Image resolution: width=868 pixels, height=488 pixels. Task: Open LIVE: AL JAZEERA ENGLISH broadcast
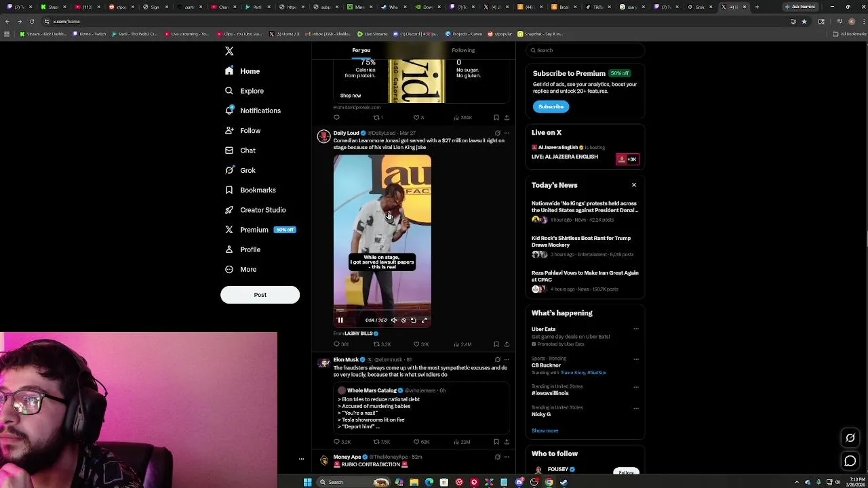[565, 157]
